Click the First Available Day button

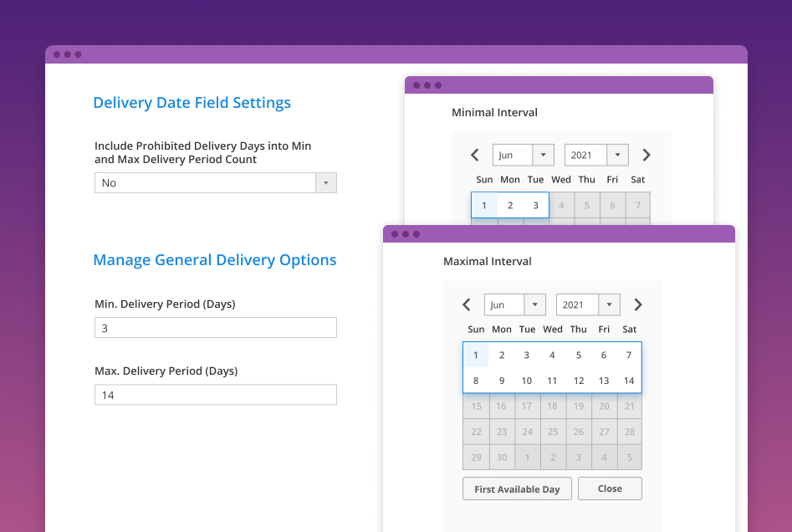[517, 489]
